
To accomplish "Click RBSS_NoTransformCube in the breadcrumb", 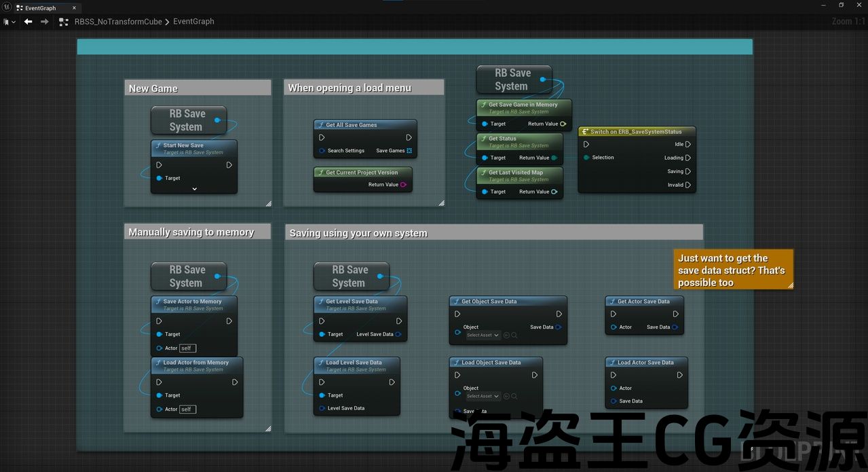I will 118,22.
